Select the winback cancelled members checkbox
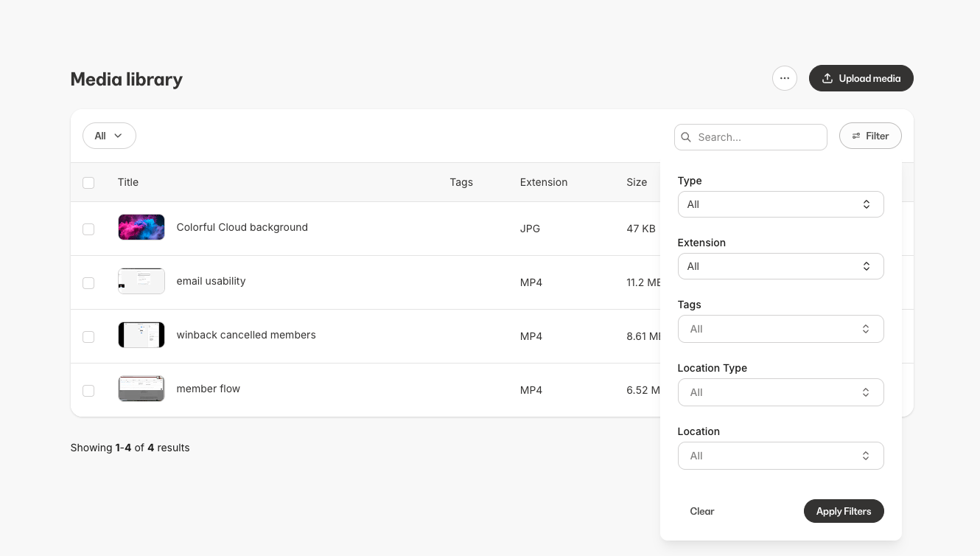980x556 pixels. point(88,337)
